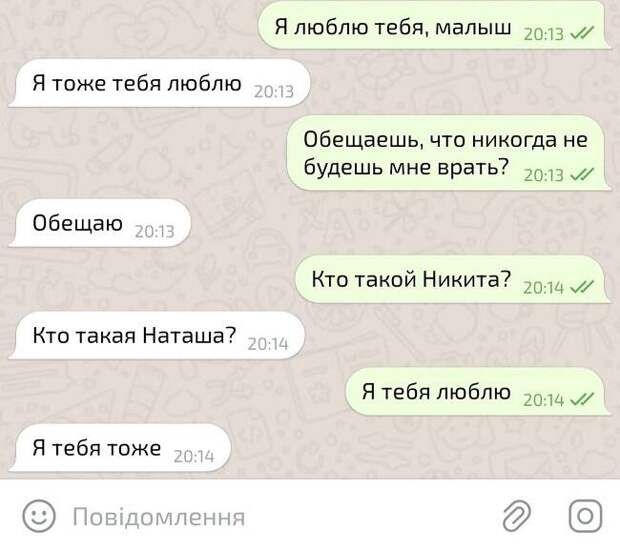
Task: Tap read checkmarks on 'Кто такой Никита?'
Action: (582, 287)
